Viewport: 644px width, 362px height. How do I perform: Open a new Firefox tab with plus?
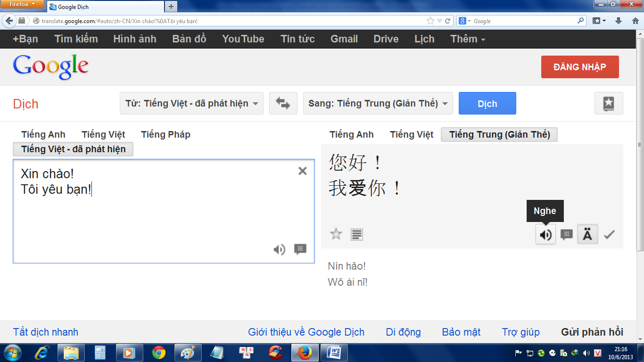(171, 7)
